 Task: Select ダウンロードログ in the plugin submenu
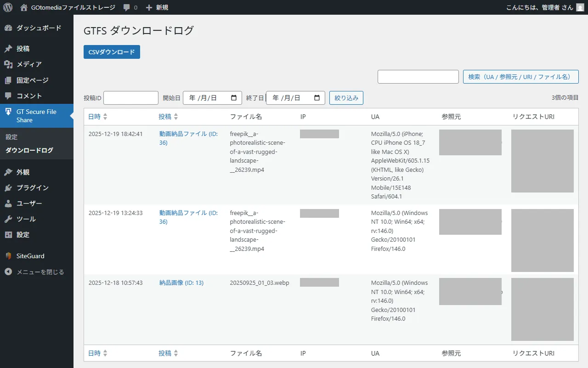30,150
